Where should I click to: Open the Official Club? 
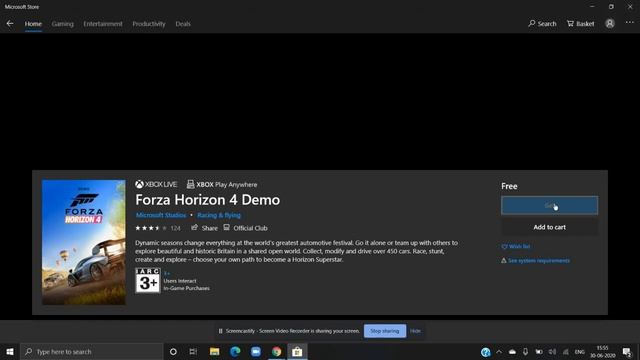click(245, 228)
